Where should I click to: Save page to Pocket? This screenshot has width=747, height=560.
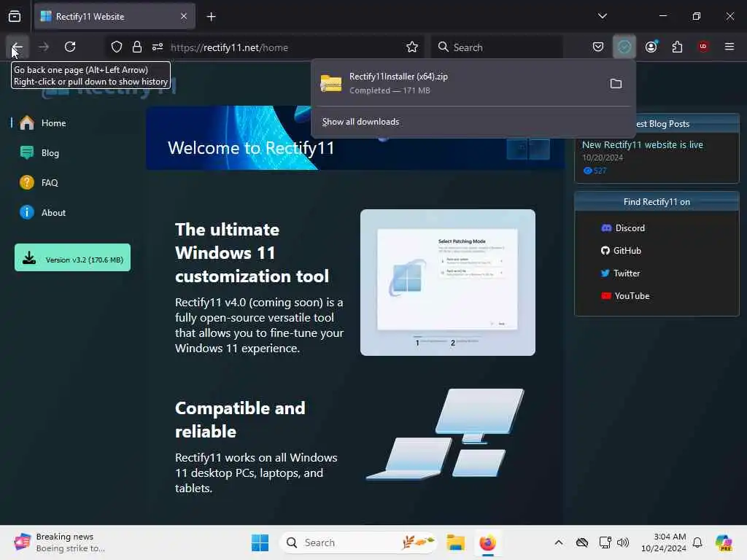point(598,47)
